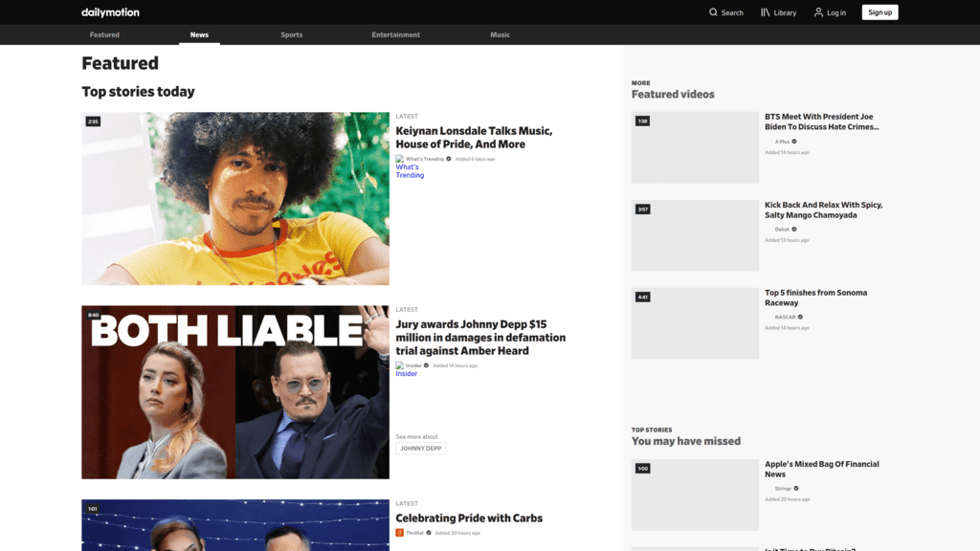Click the Delish channel name
Screen dimensions: 980x551
(x=782, y=230)
